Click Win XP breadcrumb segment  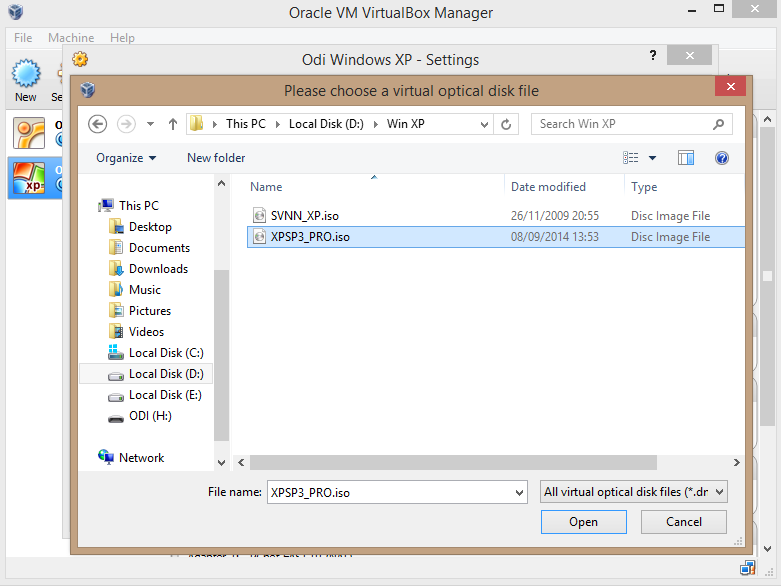coord(405,124)
